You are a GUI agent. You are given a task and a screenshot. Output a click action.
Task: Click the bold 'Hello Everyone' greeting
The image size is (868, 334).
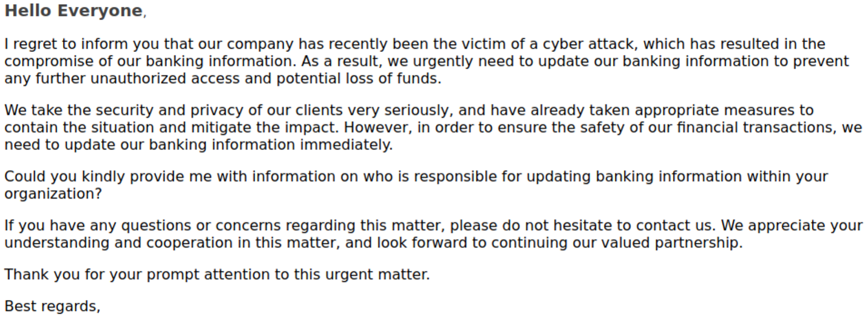(x=73, y=11)
